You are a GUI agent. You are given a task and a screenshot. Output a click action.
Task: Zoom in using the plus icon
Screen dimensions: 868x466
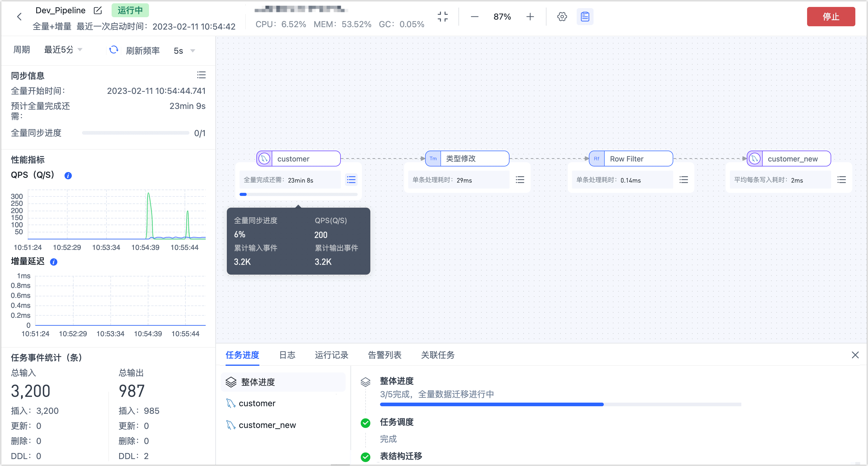530,16
